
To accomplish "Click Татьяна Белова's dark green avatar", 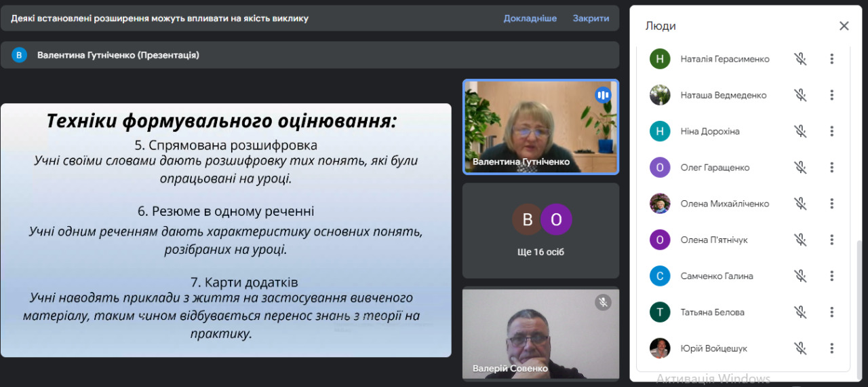I will coord(660,312).
